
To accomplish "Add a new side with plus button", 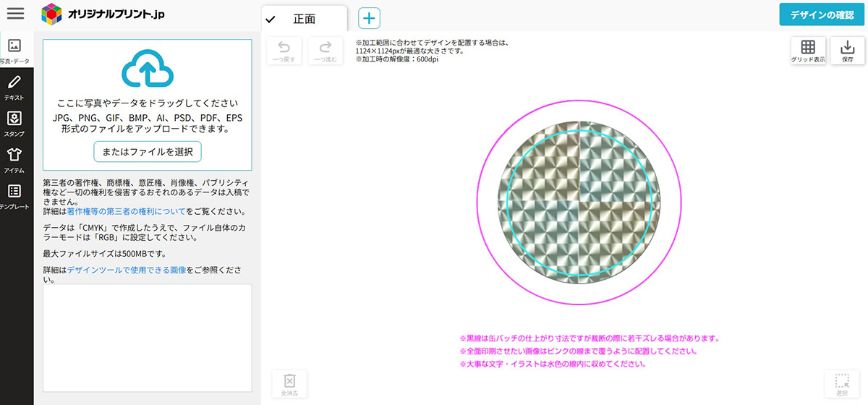I will pos(369,18).
